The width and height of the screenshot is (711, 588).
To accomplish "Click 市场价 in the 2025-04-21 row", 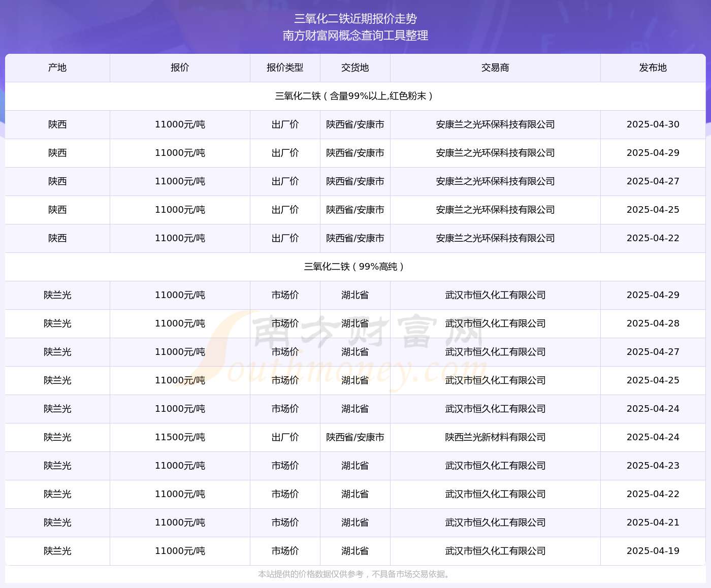I will (x=285, y=522).
